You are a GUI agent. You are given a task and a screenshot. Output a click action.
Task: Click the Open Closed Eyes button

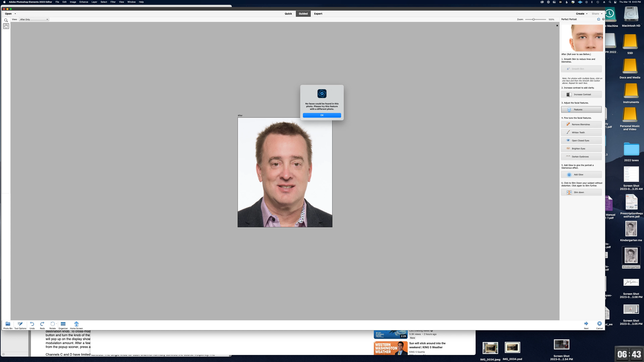click(581, 141)
